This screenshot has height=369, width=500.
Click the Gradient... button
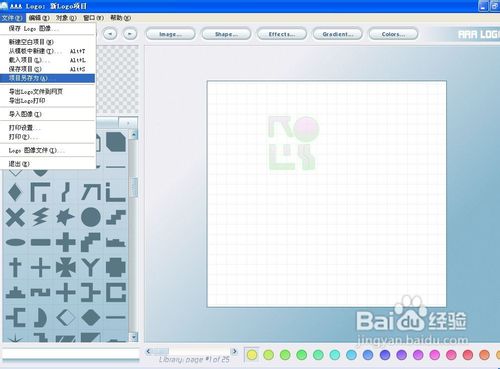point(337,34)
